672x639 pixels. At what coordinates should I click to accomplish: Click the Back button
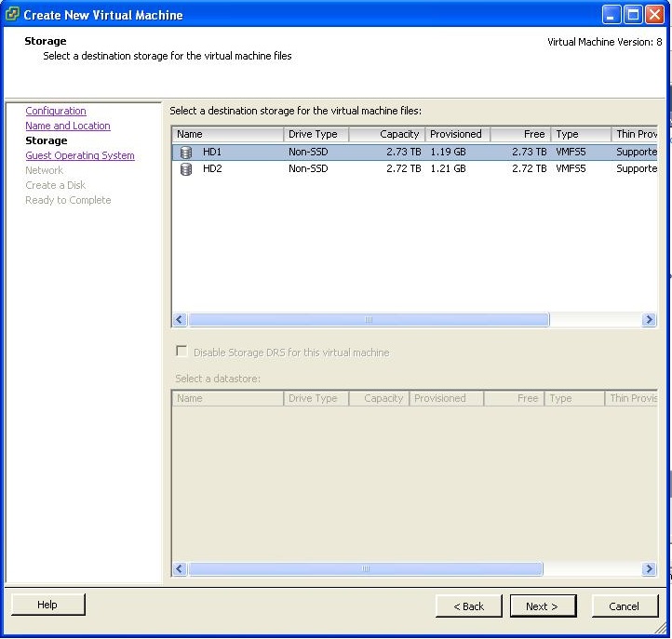click(x=469, y=606)
